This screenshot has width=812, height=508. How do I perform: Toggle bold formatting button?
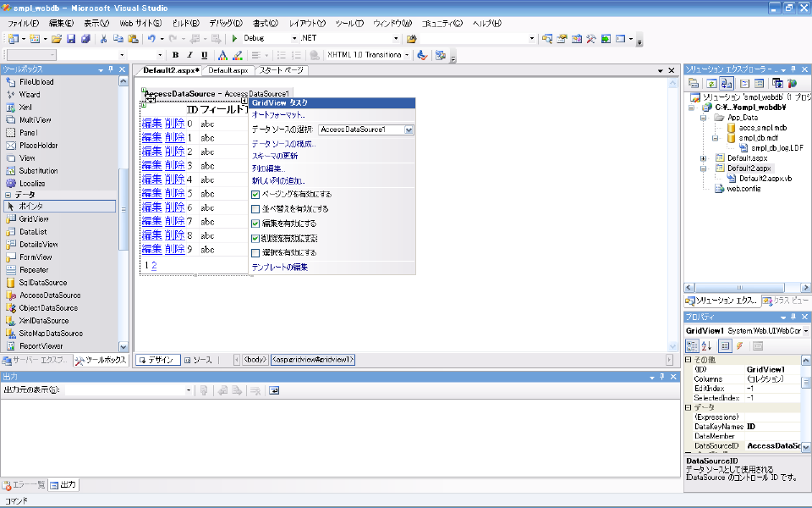pos(176,55)
